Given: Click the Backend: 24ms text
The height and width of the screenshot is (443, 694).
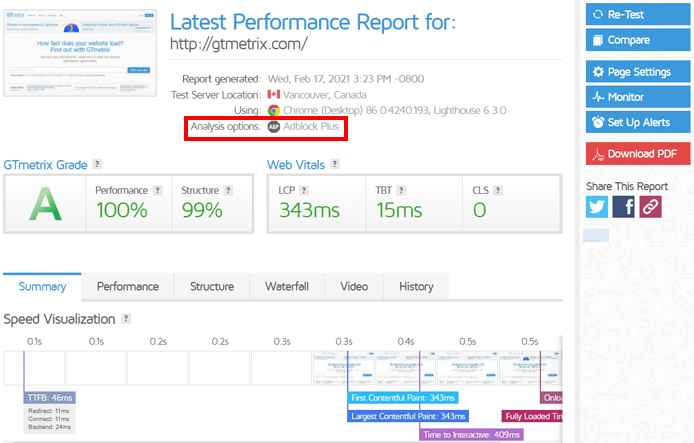Looking at the screenshot, I should click(49, 427).
